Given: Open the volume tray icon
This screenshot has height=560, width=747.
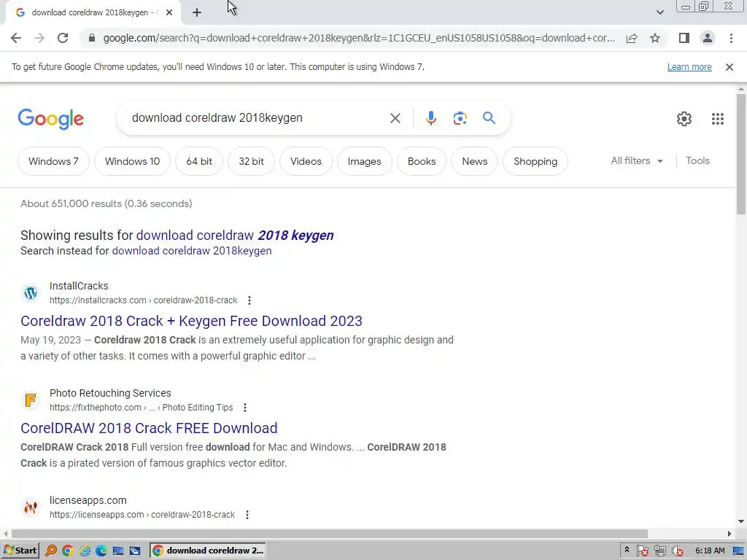Looking at the screenshot, I should coord(677,551).
